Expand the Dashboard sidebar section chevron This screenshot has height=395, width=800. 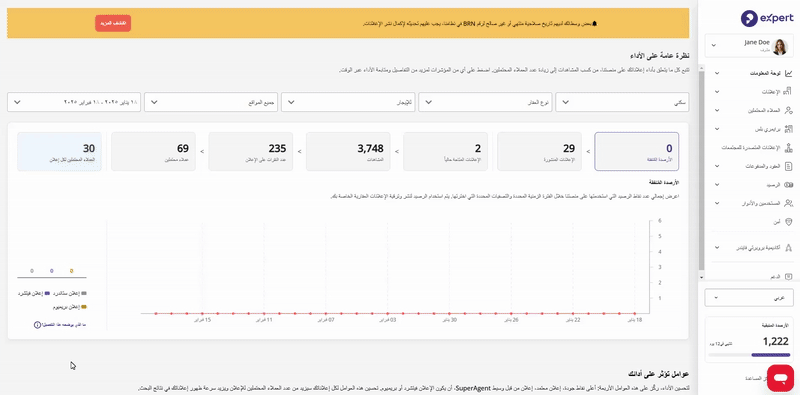(x=717, y=73)
